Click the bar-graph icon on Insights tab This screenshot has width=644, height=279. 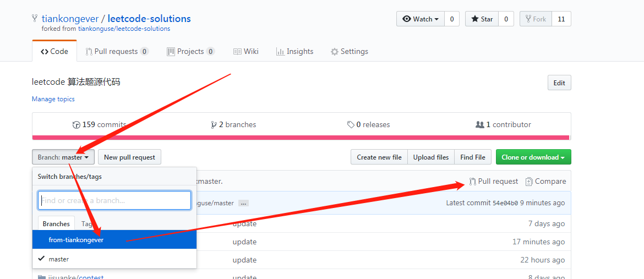point(280,51)
